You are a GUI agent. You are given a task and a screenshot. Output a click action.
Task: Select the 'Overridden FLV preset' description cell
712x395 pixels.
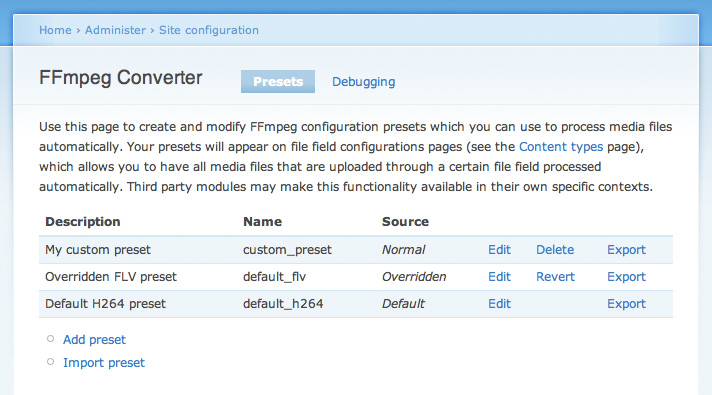coord(111,276)
